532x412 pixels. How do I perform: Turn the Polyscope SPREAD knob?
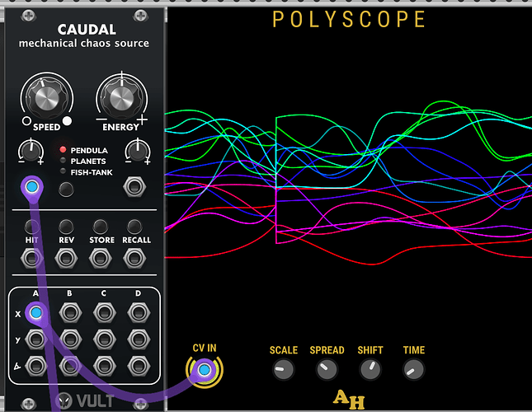pos(327,370)
